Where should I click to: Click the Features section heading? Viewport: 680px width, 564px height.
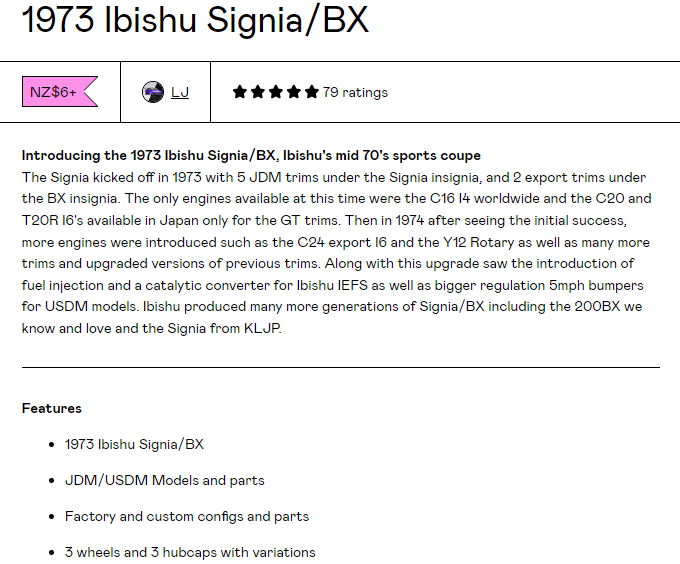tap(52, 408)
